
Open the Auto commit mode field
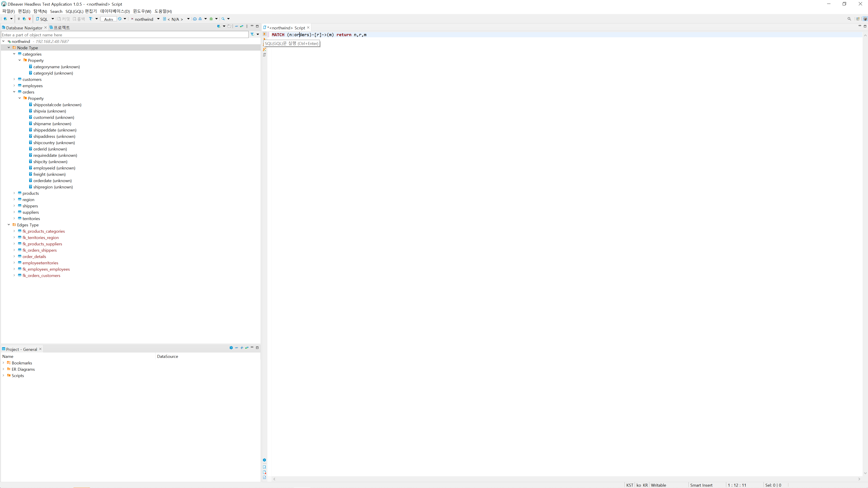(x=108, y=19)
